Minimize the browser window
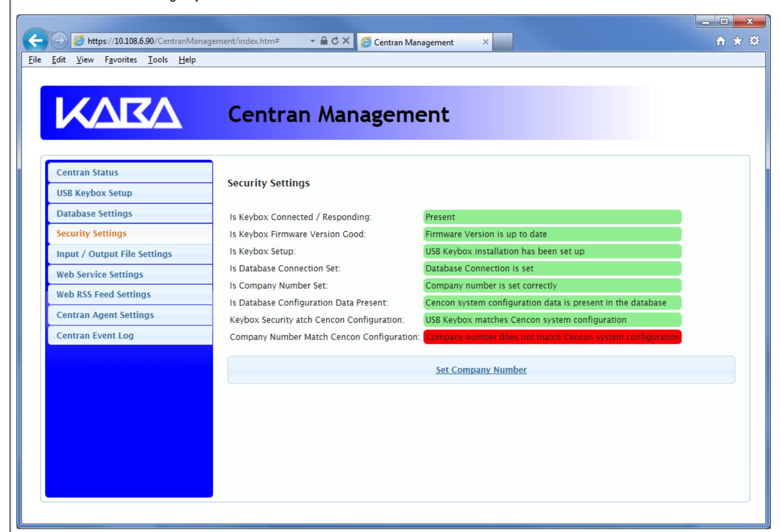Viewport: 780px width, 532px height. click(707, 23)
